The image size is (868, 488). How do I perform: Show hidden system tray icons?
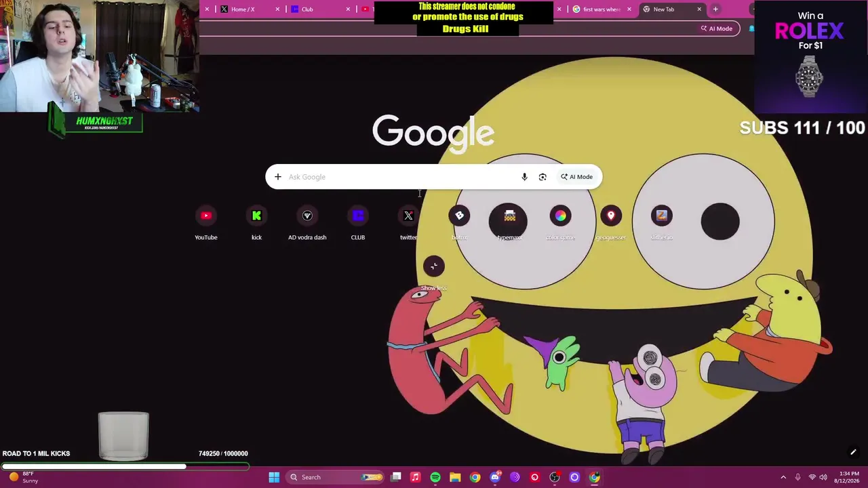point(783,477)
